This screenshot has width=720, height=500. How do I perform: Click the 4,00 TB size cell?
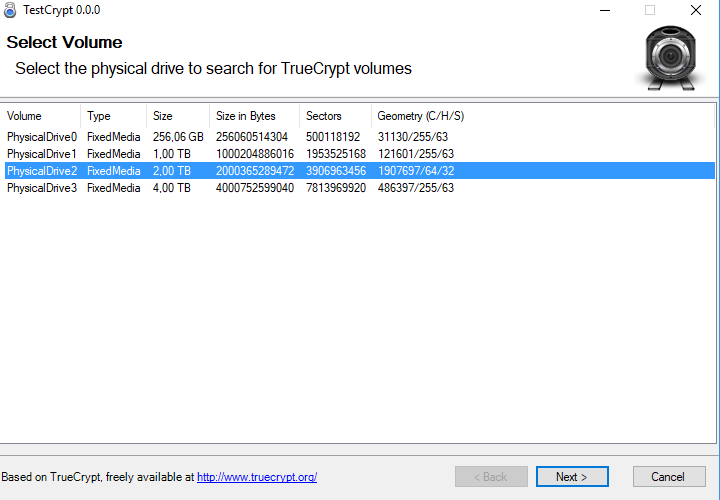172,188
